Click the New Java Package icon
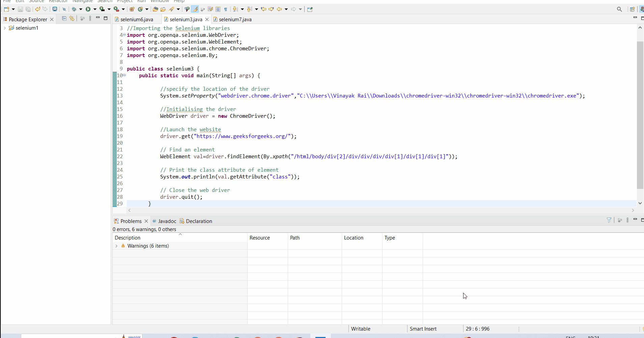 click(x=132, y=9)
